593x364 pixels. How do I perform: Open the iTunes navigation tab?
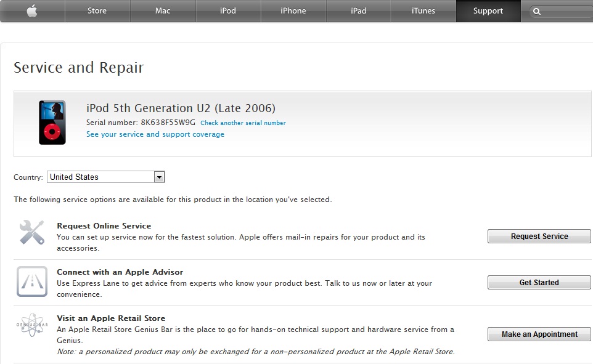coord(423,11)
